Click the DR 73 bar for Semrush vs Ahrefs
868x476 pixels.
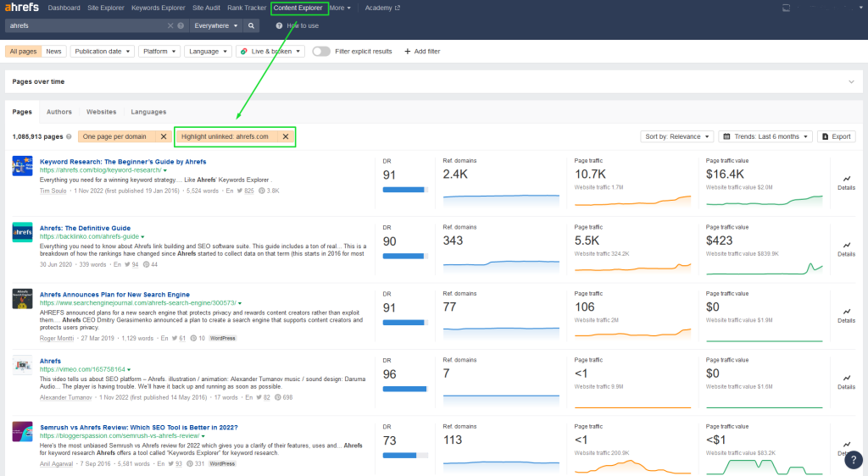405,456
